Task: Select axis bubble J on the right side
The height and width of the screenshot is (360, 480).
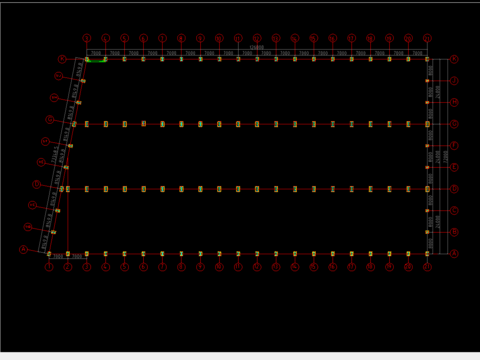Action: click(x=454, y=81)
